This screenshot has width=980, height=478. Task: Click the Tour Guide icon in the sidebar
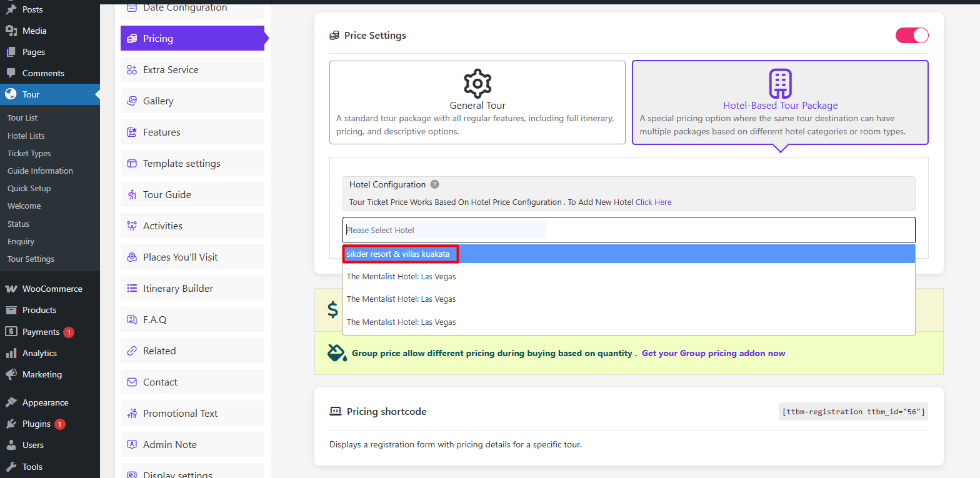tap(132, 195)
